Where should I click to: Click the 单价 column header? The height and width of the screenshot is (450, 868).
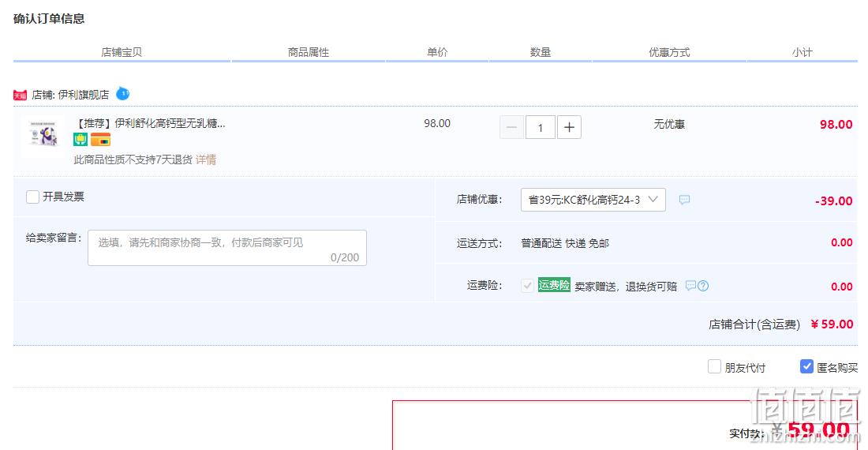[x=437, y=52]
